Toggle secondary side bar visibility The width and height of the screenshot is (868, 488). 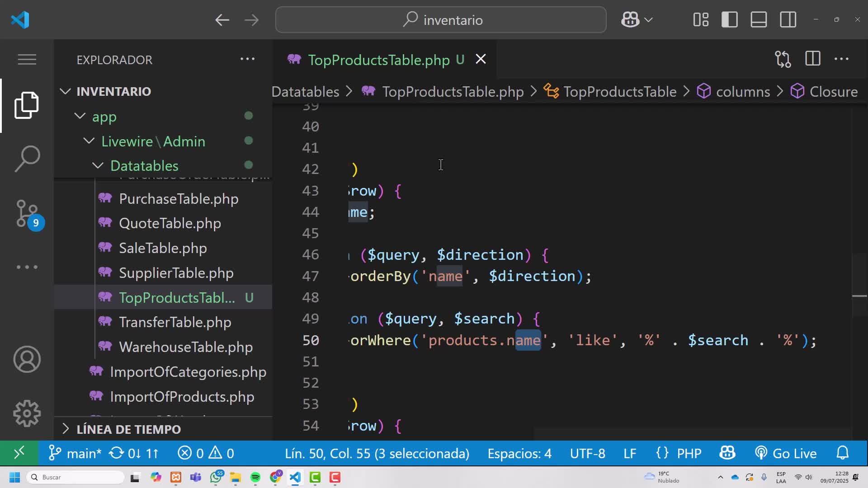click(x=788, y=20)
